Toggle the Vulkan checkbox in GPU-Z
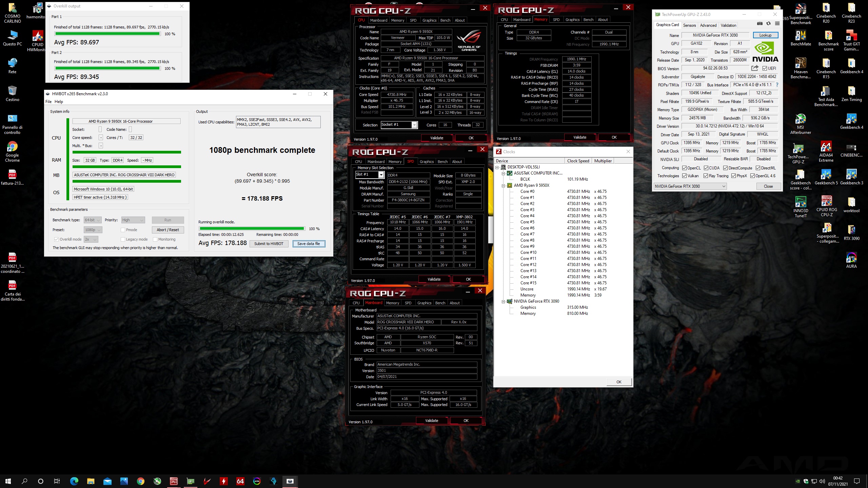 (x=684, y=176)
